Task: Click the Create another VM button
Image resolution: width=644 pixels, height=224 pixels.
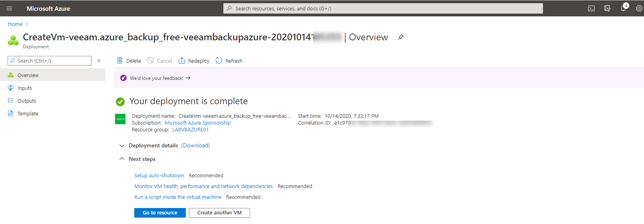Action: (219, 213)
